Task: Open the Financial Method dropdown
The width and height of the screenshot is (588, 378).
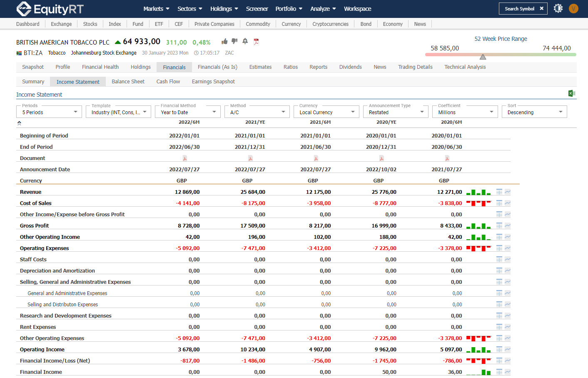Action: [188, 112]
